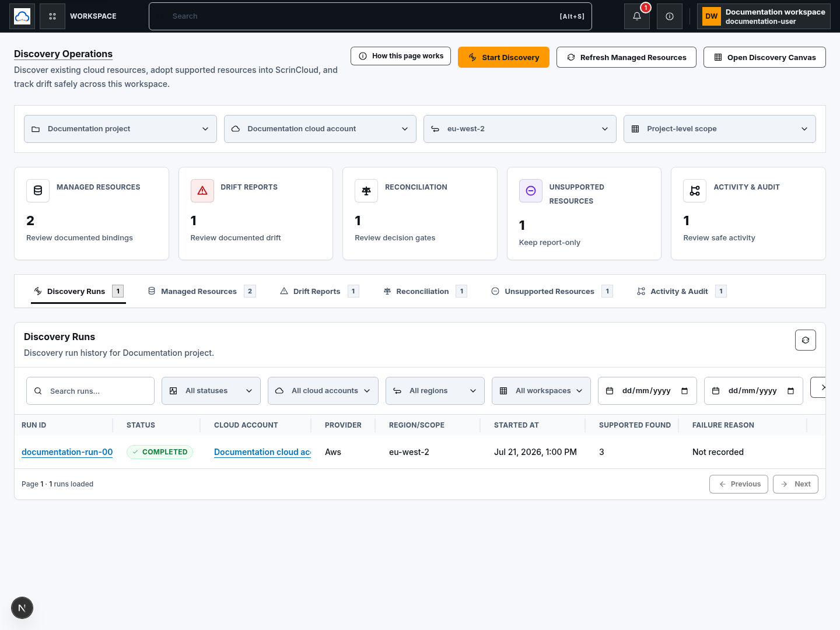840x630 pixels.
Task: Click the REGION/SCOPE column header
Action: 416,425
